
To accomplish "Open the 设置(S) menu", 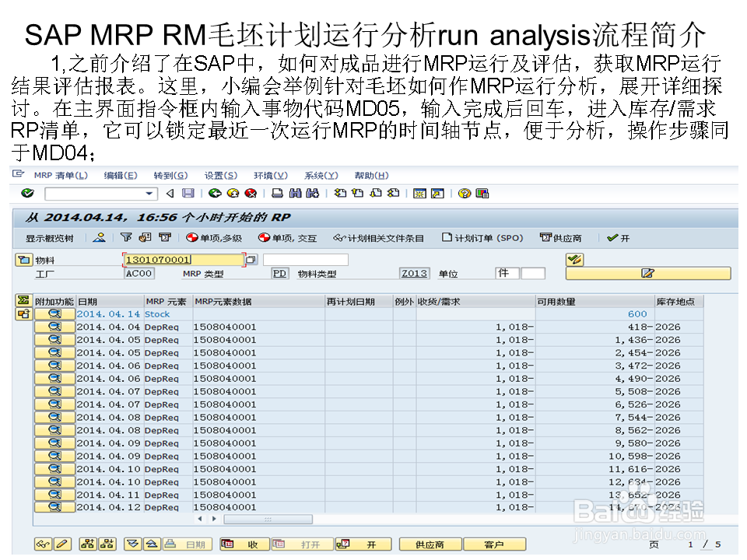I will pos(221,175).
